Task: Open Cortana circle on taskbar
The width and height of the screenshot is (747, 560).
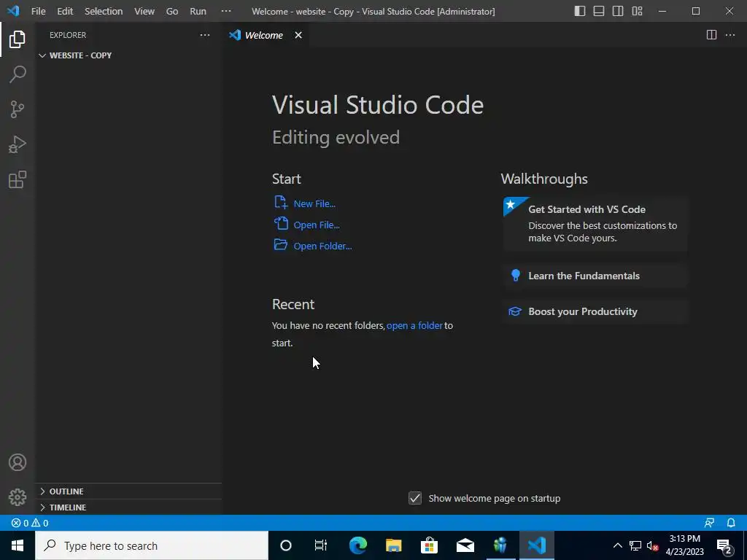Action: tap(286, 545)
